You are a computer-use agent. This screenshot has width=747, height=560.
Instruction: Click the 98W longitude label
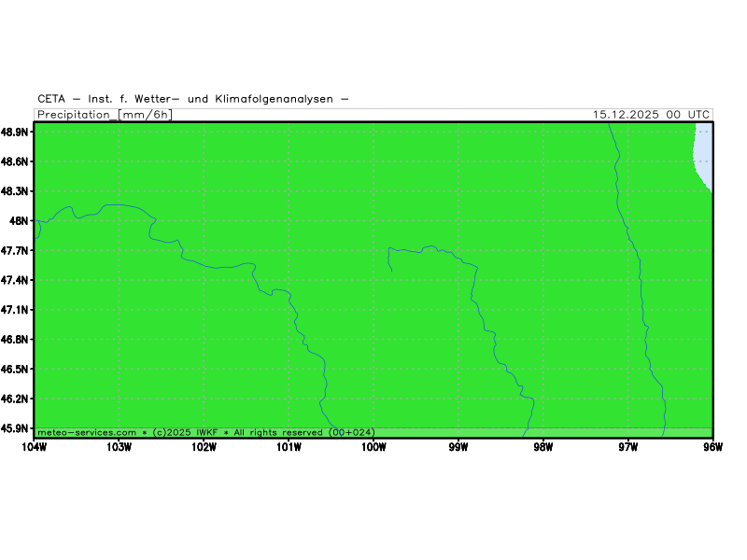click(x=543, y=446)
